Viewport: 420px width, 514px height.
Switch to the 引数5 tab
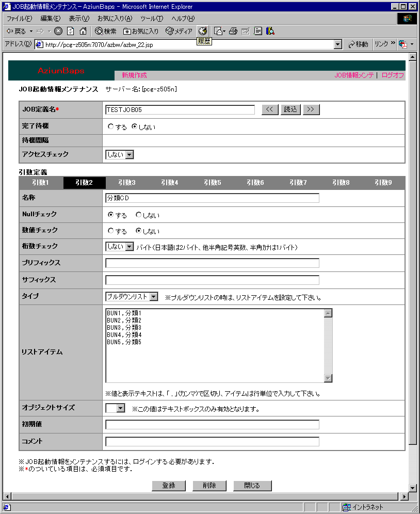click(x=212, y=183)
